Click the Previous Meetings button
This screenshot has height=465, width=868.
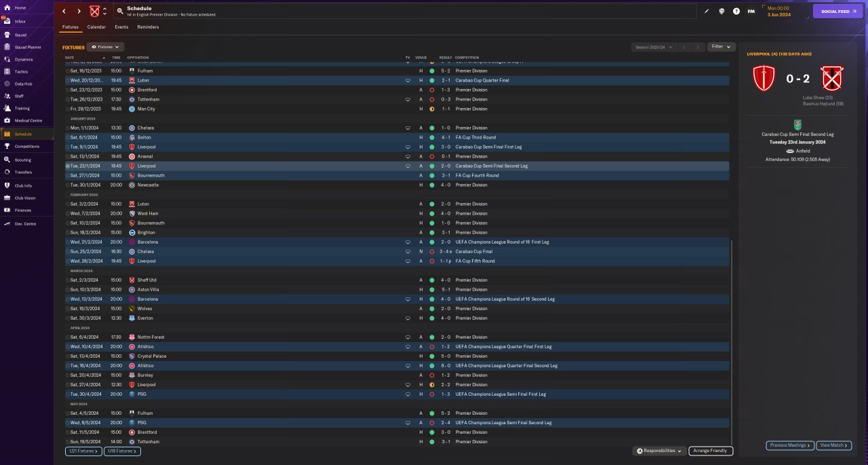click(x=790, y=445)
